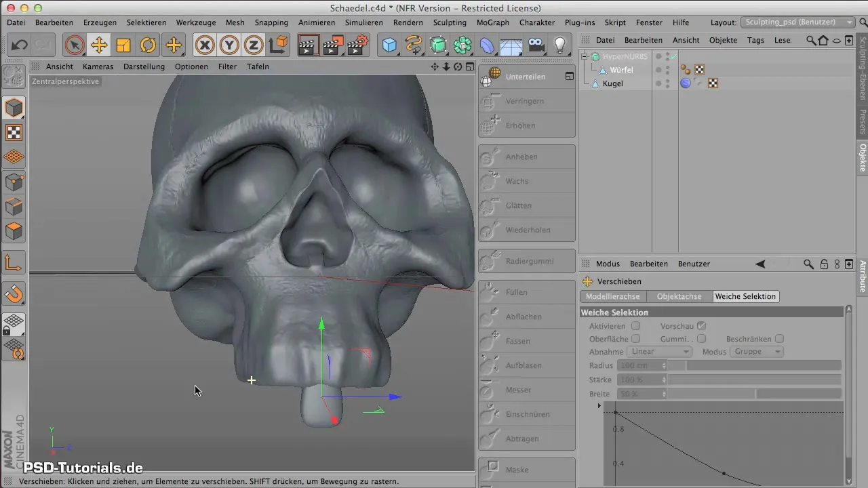Open the Layout Sculpting_psd dropdown
Viewport: 868px width, 488px height.
click(x=798, y=22)
